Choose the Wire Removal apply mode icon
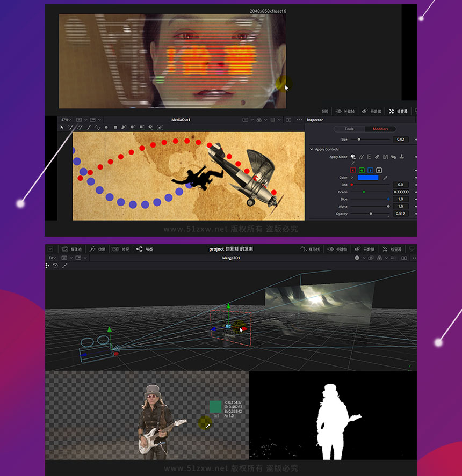This screenshot has width=462, height=476. [353, 163]
